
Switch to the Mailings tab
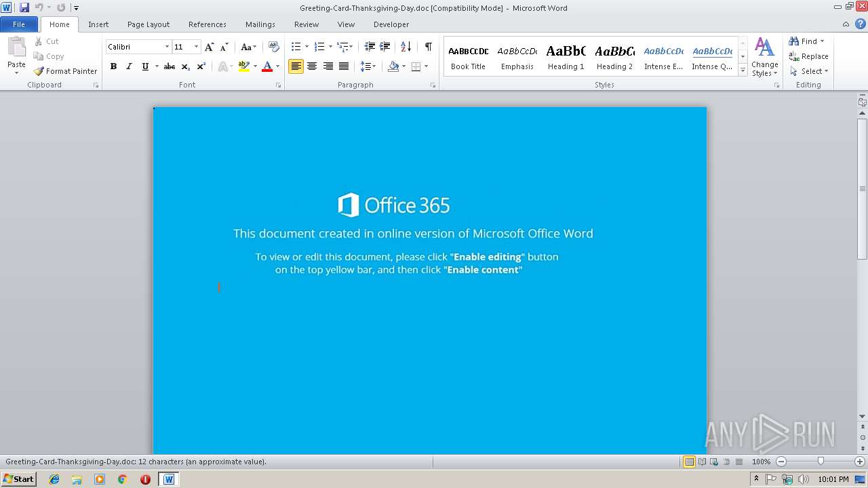[x=260, y=24]
